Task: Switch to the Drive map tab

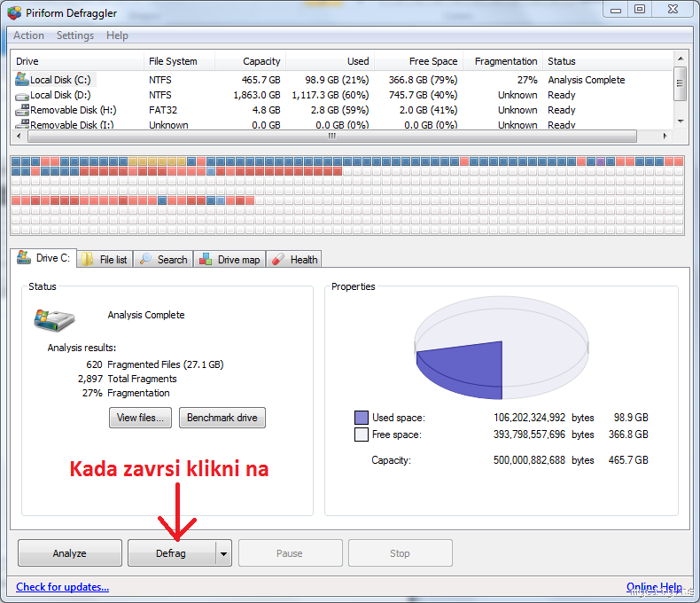Action: (x=229, y=259)
